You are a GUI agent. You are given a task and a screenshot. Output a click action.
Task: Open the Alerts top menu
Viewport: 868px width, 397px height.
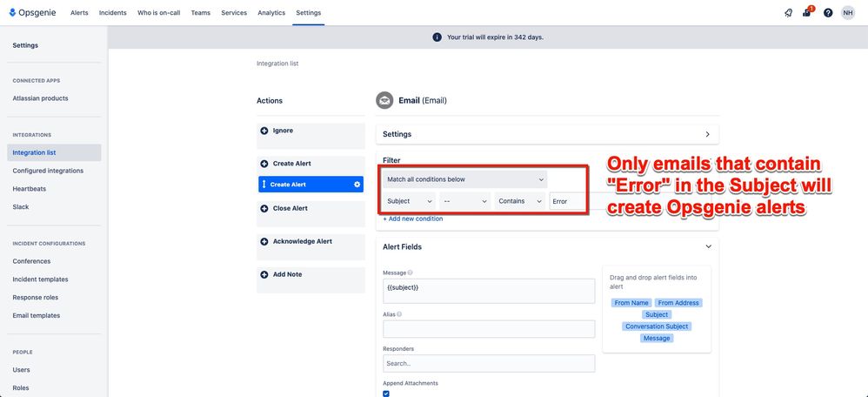click(x=79, y=13)
